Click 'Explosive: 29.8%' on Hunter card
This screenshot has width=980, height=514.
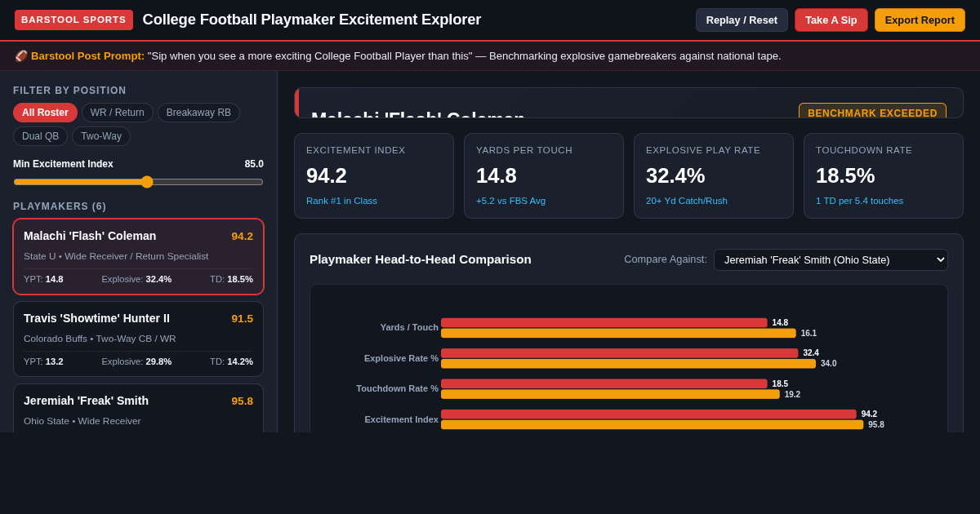point(136,361)
